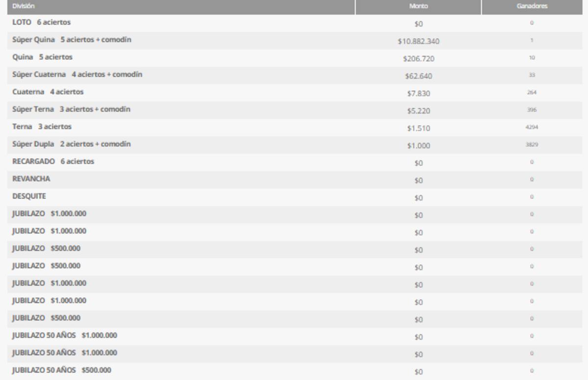Select the LOTO 6 aciertos row label
Image resolution: width=588 pixels, height=380 pixels.
click(41, 23)
